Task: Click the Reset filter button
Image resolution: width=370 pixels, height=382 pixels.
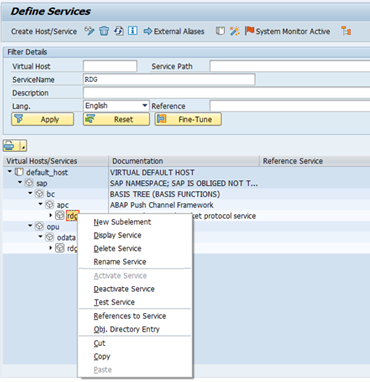Action: [x=116, y=119]
